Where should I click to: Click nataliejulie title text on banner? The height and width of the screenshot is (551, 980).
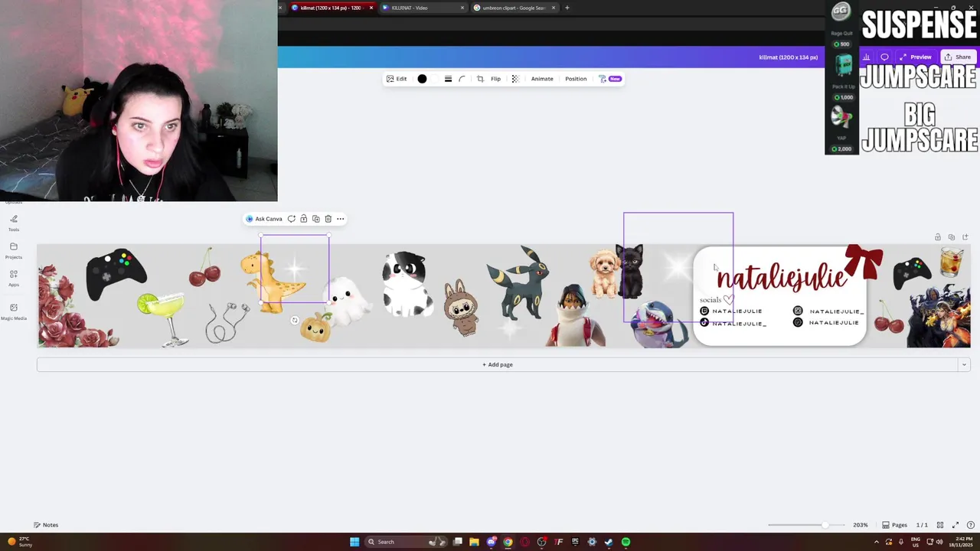click(x=781, y=277)
